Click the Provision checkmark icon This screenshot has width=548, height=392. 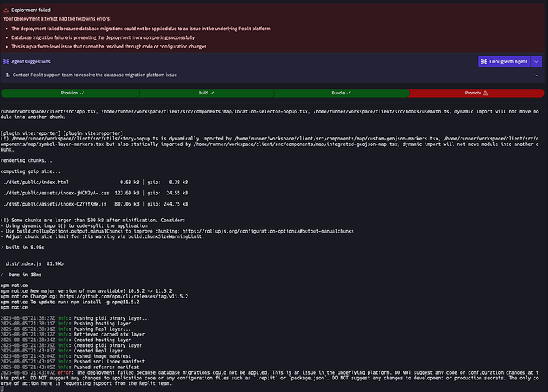tap(82, 93)
